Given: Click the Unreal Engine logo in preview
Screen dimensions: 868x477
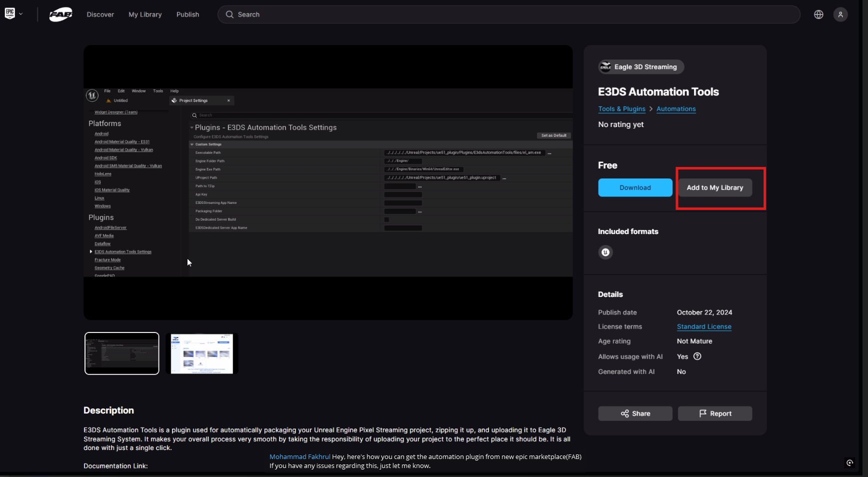Looking at the screenshot, I should pos(92,95).
